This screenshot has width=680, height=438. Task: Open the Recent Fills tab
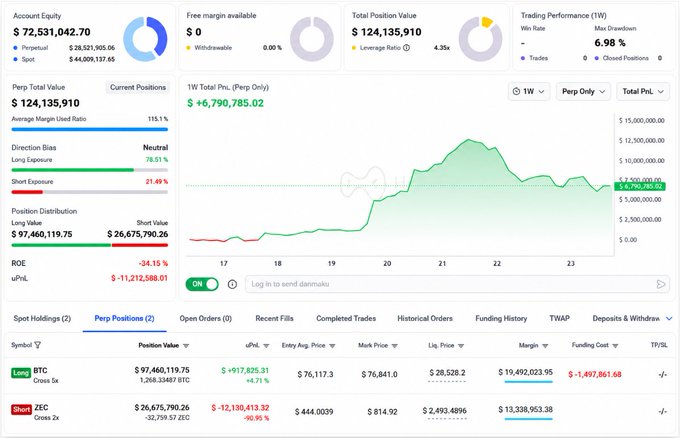[275, 318]
